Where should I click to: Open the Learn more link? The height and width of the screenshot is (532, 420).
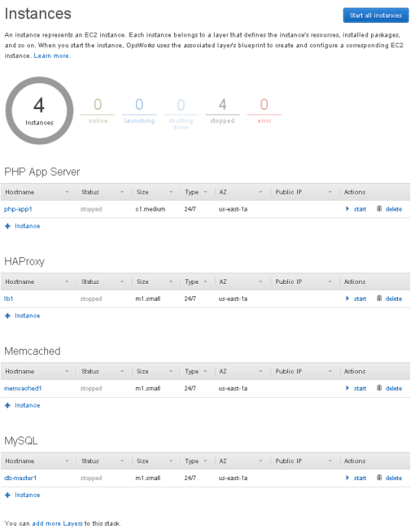(x=51, y=56)
